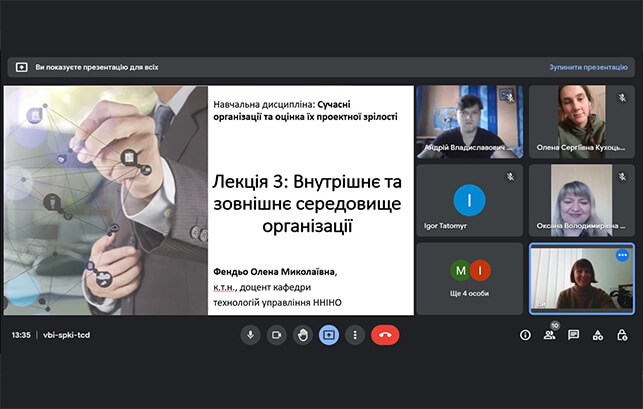Open options on your self-view tile
The image size is (643, 409).
[621, 255]
